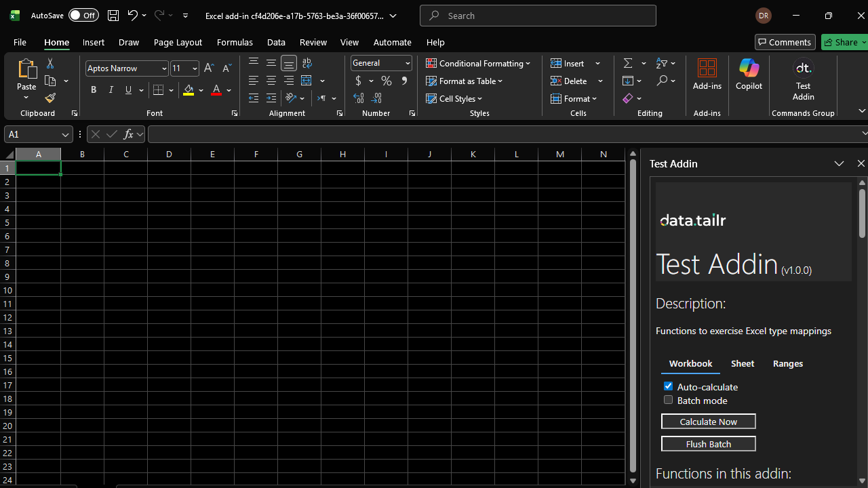This screenshot has width=868, height=488.
Task: Open Copilot from the ribbon
Action: click(749, 76)
